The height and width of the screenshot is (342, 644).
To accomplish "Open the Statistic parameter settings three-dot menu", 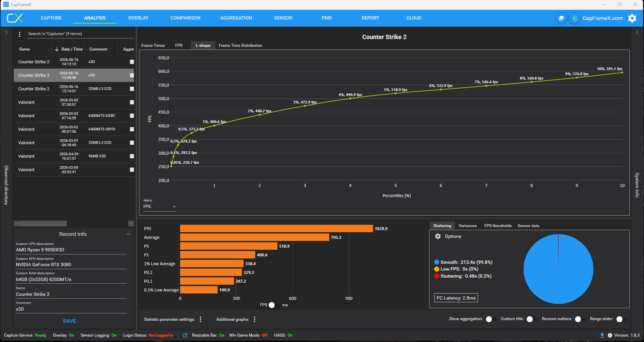I will point(200,319).
